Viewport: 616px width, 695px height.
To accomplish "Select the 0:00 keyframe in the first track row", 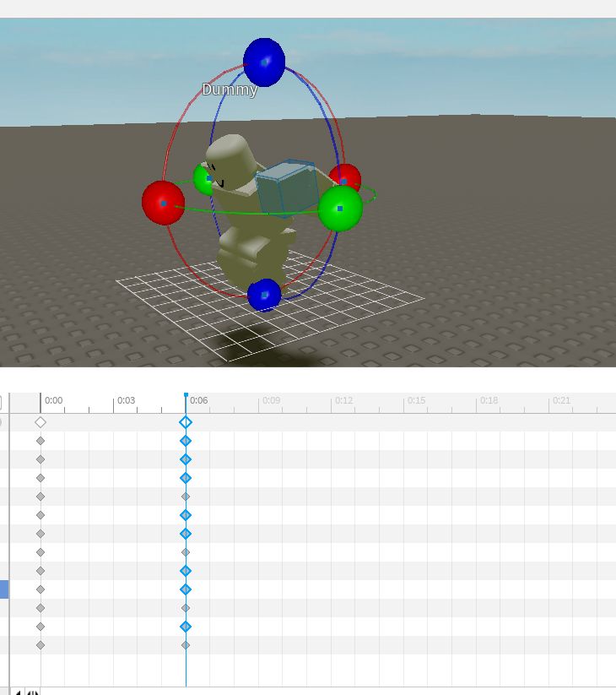I will (x=41, y=441).
